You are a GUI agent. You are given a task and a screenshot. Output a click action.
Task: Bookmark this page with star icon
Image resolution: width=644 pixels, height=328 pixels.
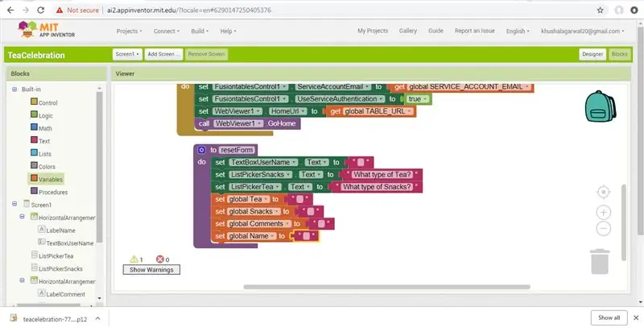[600, 10]
